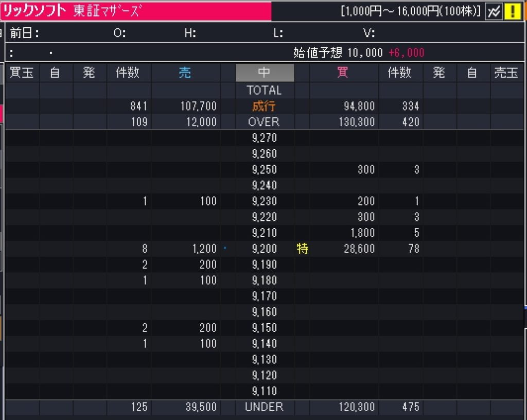Click the 9,270 price cell
This screenshot has width=527, height=420.
[x=265, y=138]
